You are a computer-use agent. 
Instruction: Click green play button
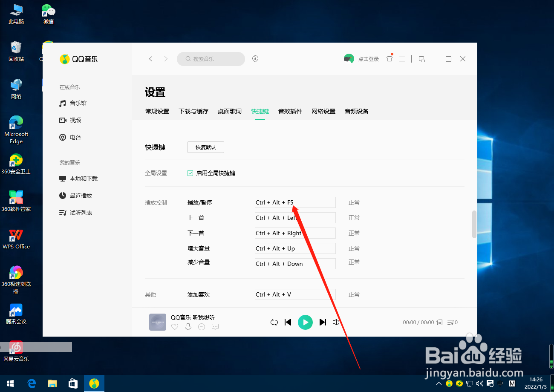click(305, 322)
